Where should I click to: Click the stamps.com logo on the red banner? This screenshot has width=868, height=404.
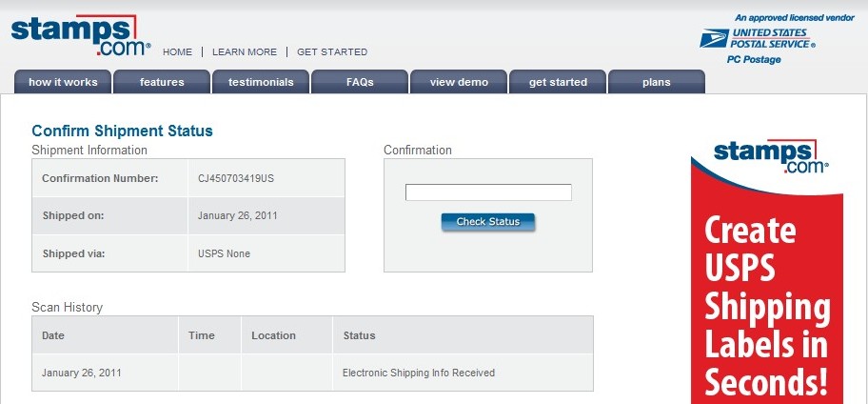point(771,155)
